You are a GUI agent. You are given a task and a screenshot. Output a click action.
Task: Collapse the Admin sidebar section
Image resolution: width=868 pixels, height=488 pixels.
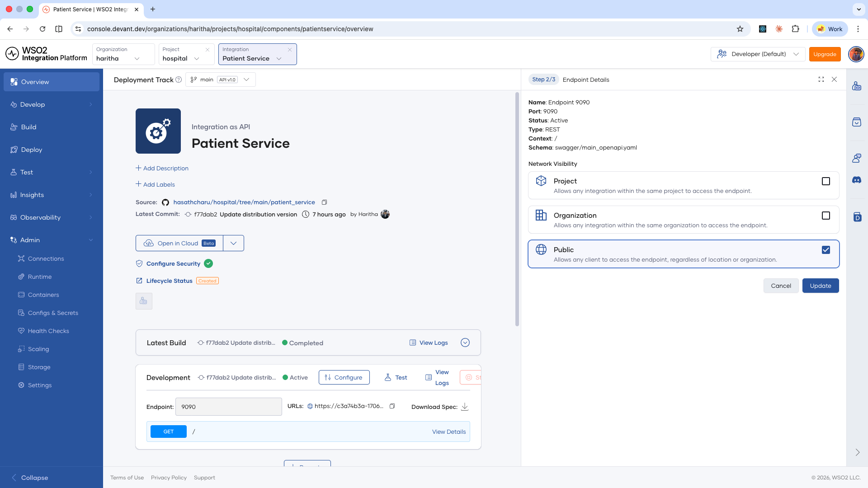coord(52,240)
